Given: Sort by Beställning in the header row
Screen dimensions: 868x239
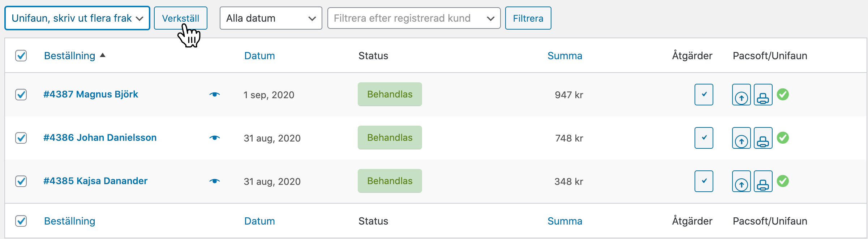Looking at the screenshot, I should [x=70, y=56].
